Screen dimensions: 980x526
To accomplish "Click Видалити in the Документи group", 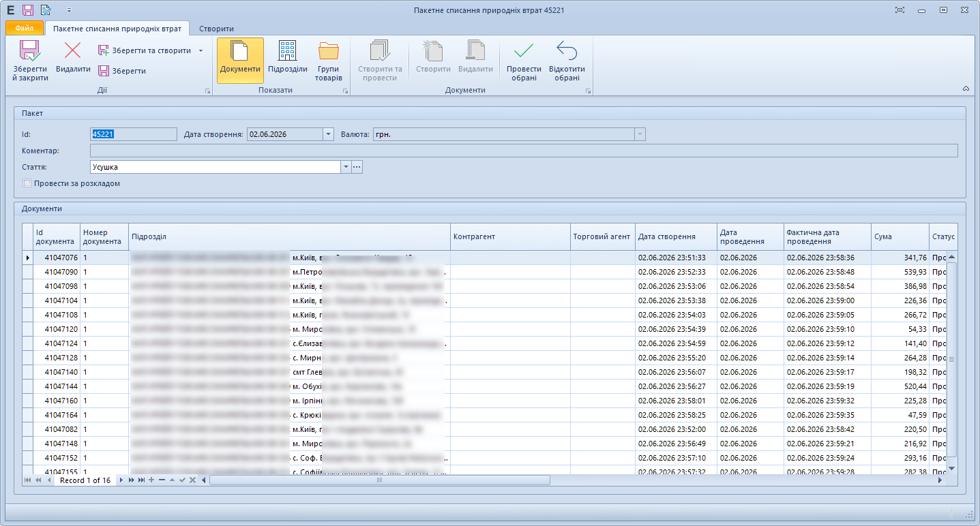I will click(x=475, y=61).
